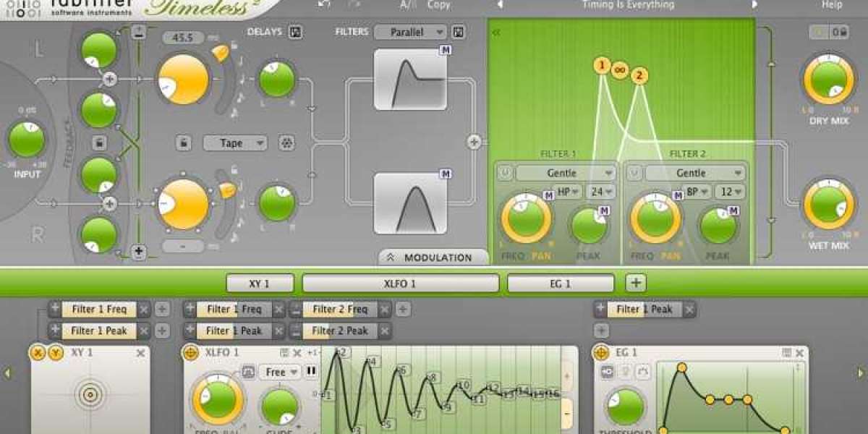Screen dimensions: 868x434
Task: Collapse the filter display with double-arrow icon
Action: [496, 33]
